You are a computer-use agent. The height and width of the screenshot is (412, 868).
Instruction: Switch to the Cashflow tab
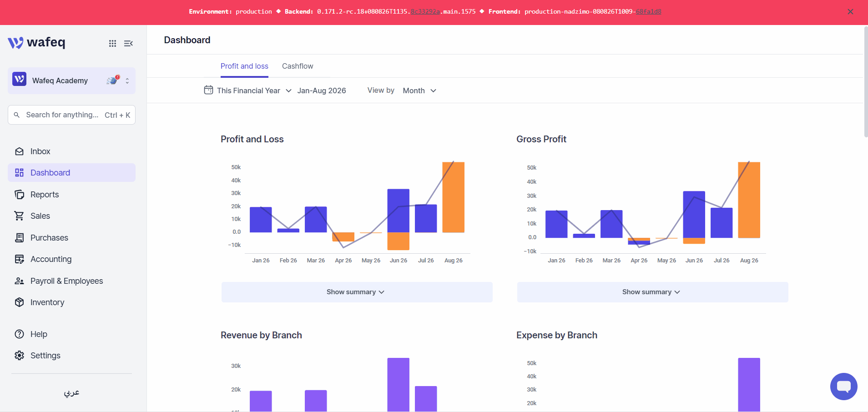click(x=298, y=66)
